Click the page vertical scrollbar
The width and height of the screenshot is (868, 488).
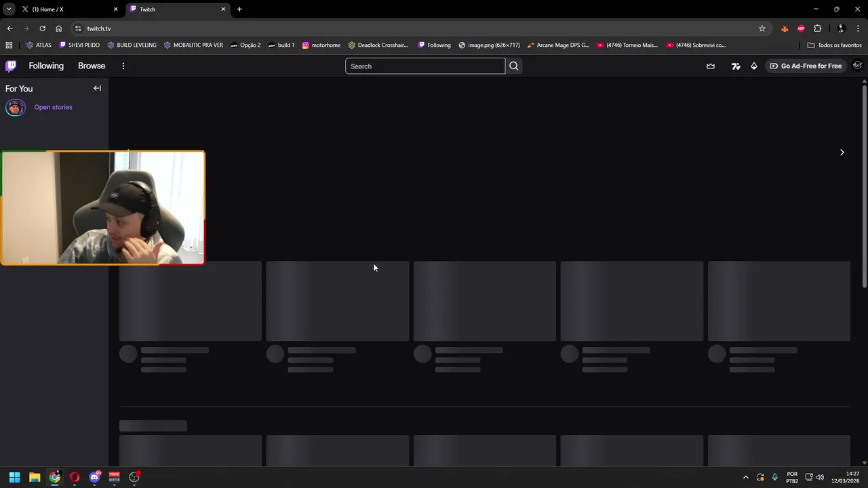865,186
